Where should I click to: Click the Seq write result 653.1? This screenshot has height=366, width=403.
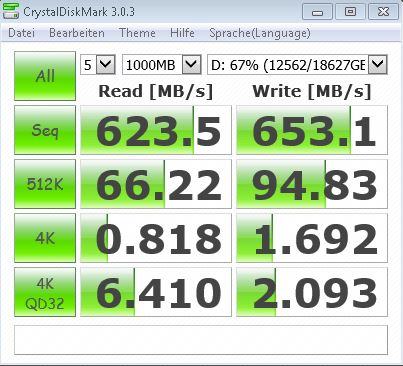tap(312, 130)
